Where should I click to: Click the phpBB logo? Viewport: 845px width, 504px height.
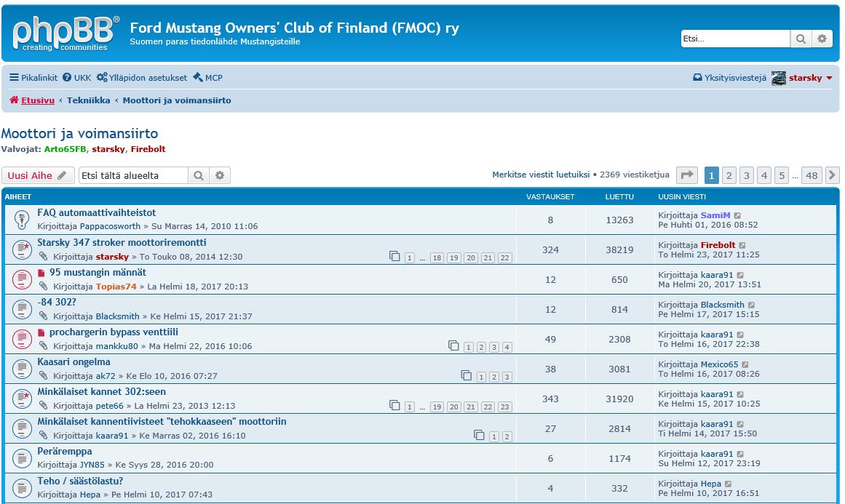point(66,33)
